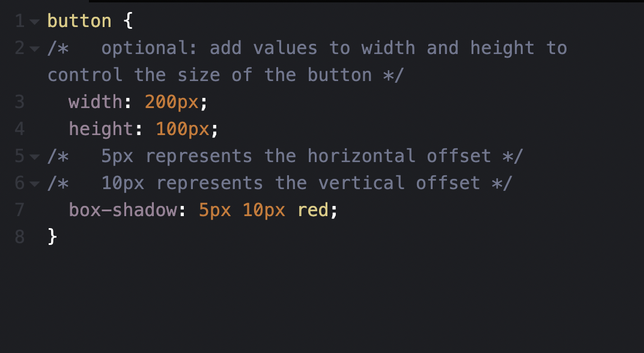Collapse the button rule fold arrow on line 1

[x=35, y=22]
